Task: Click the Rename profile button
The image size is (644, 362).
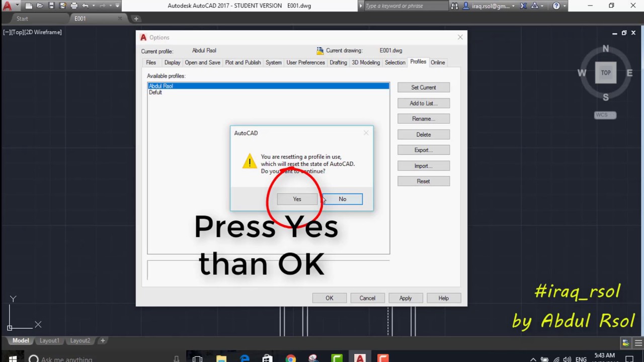Action: pos(424,119)
